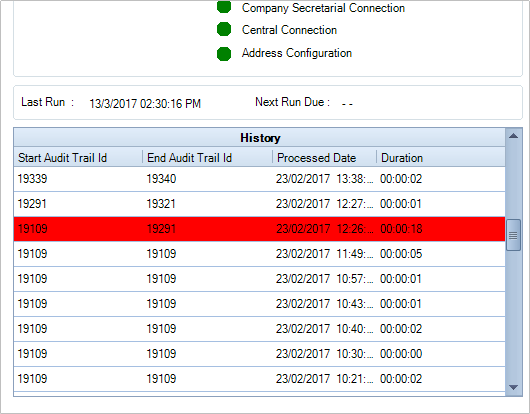
Task: Select Start Audit Trail Id 19339 cell
Action: [x=32, y=179]
